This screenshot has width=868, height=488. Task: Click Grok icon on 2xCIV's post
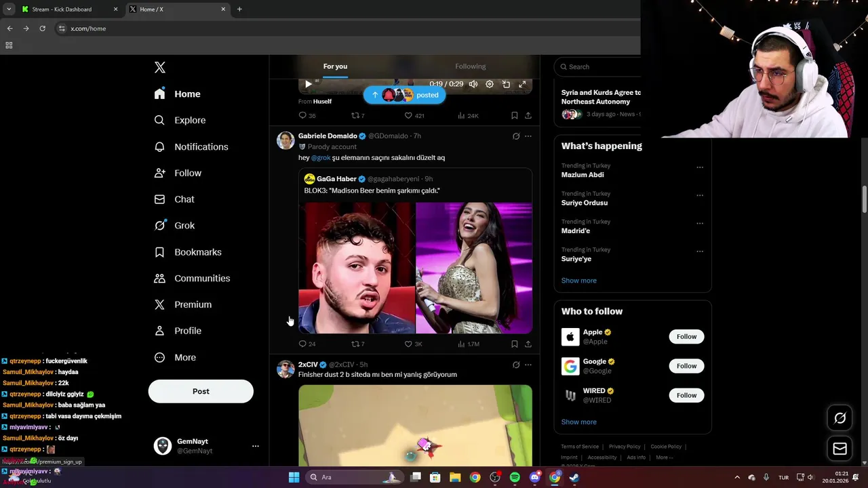(516, 365)
